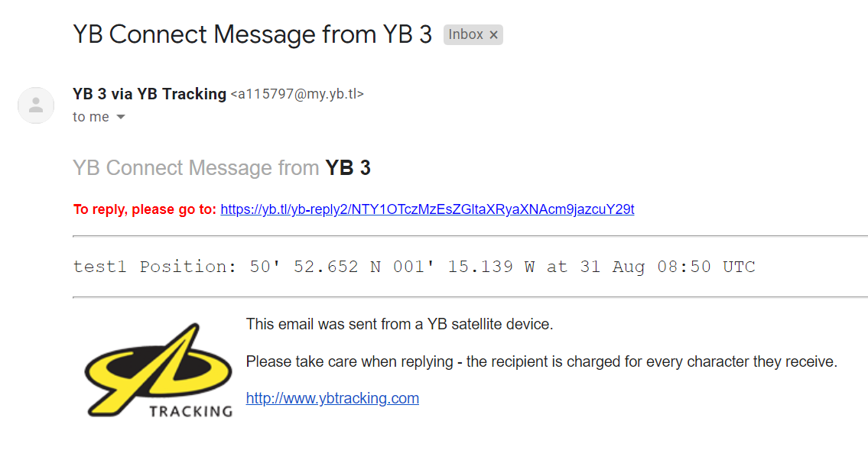Click the yellow YB Tracking logo image
868x460 pixels.
158,370
